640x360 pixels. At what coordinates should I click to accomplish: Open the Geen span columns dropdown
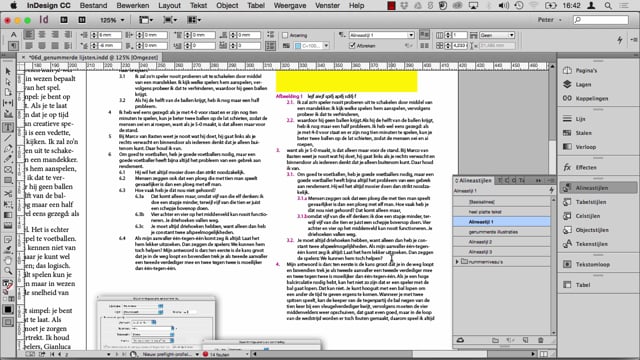click(x=511, y=35)
